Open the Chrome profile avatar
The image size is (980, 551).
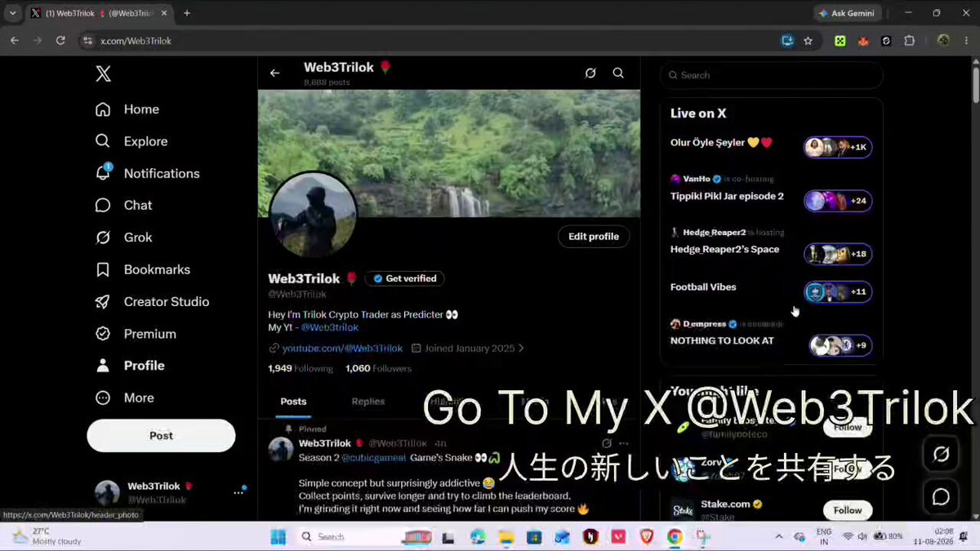tap(943, 40)
